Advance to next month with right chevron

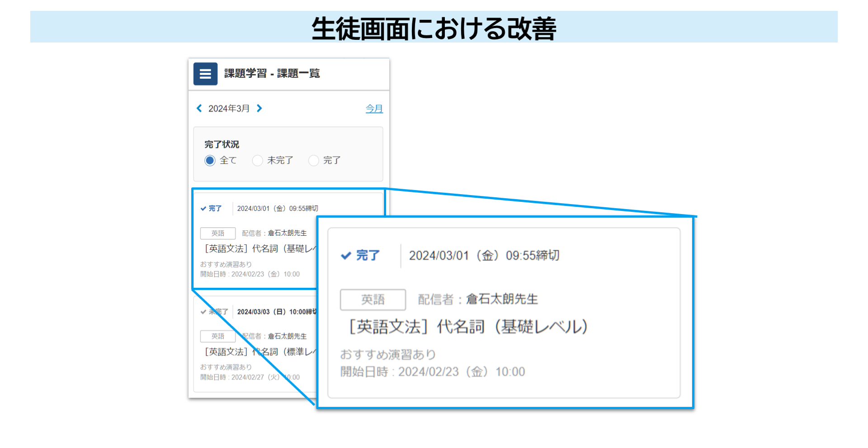click(259, 108)
